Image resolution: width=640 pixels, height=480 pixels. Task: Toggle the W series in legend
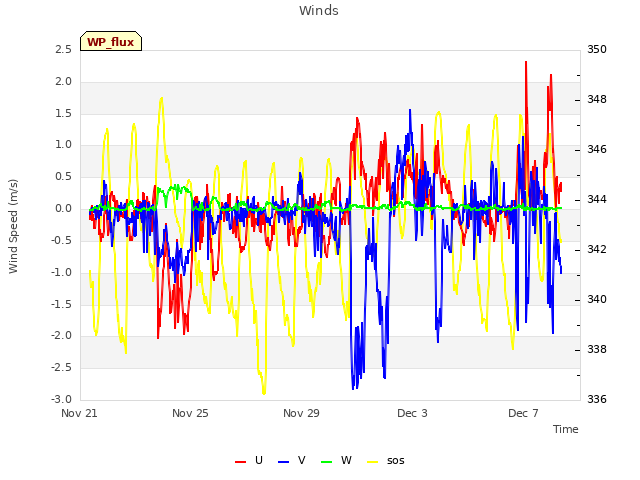click(x=336, y=460)
